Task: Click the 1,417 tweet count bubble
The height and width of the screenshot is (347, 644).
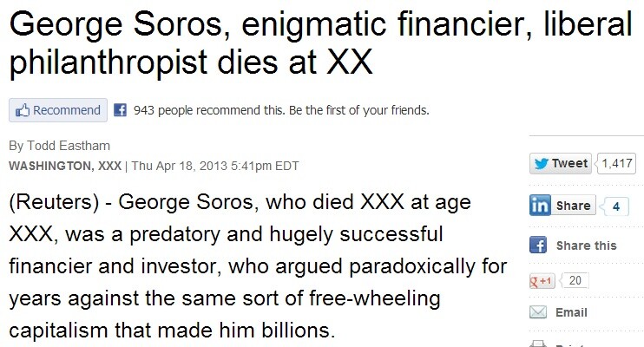Action: (617, 163)
